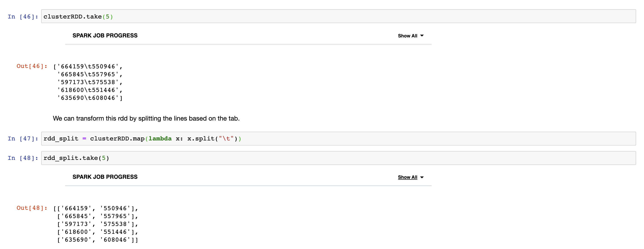
Task: Click the second SPARK JOB PROGRESS heading
Action: click(x=105, y=177)
